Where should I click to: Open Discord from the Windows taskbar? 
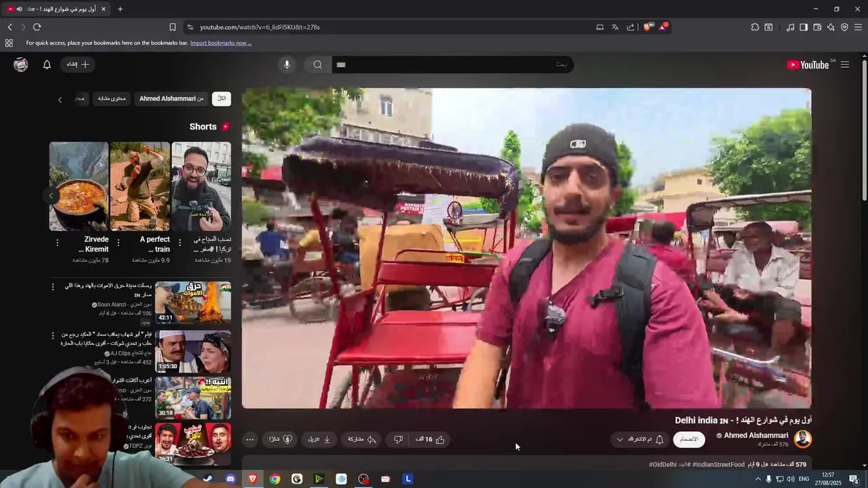point(231,479)
